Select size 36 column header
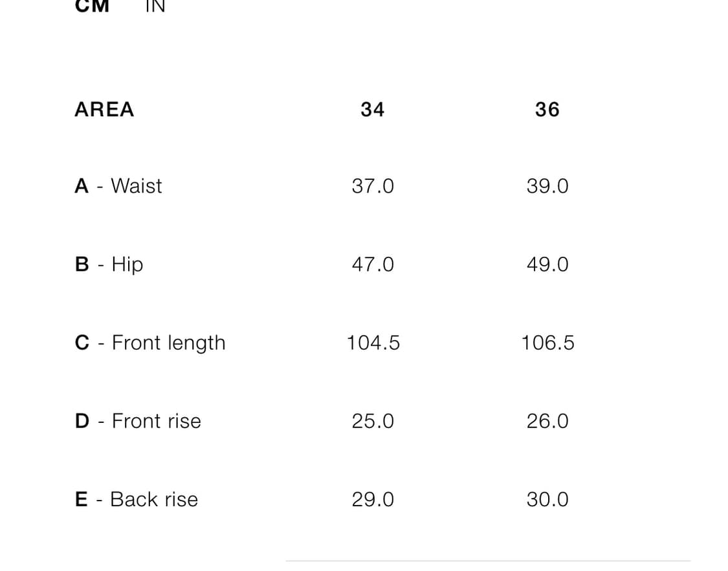Image resolution: width=728 pixels, height=571 pixels. tap(547, 109)
